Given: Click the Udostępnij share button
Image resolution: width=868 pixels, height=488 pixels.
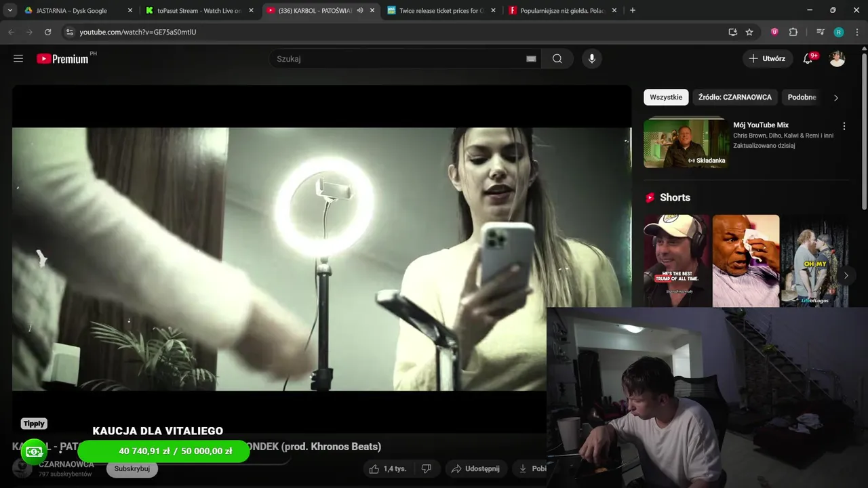Looking at the screenshot, I should pyautogui.click(x=475, y=468).
